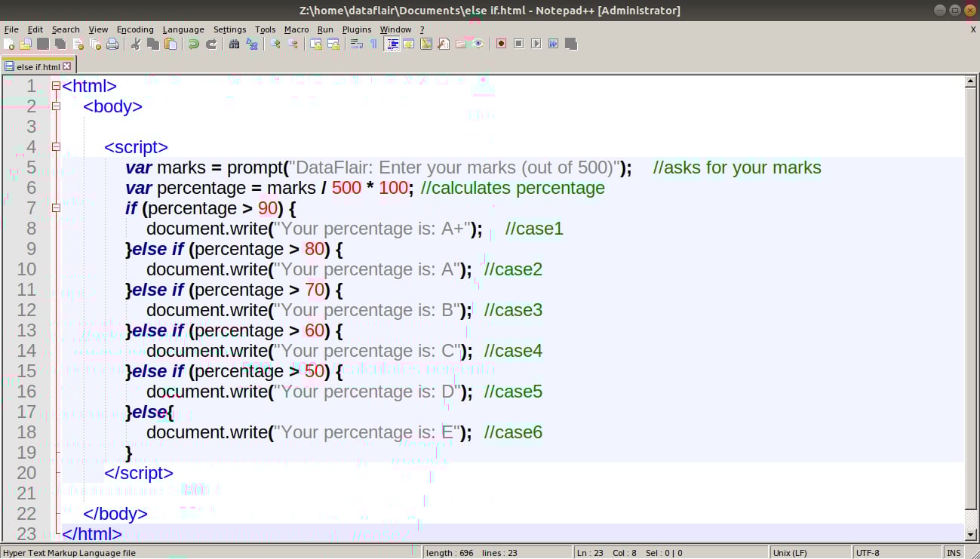Collapse the html block on line 1
The height and width of the screenshot is (559, 980).
pyautogui.click(x=56, y=86)
